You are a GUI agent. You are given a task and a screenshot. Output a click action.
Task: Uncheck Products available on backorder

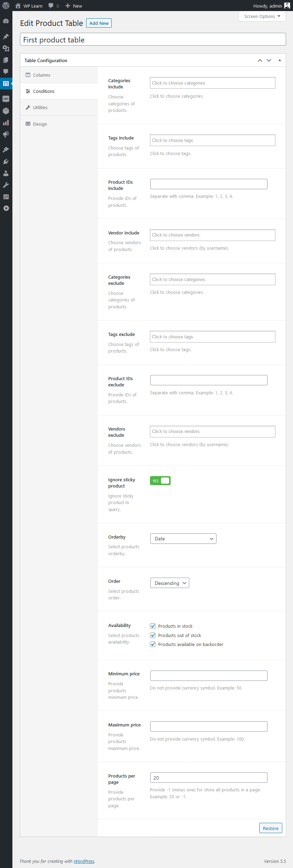(x=153, y=644)
